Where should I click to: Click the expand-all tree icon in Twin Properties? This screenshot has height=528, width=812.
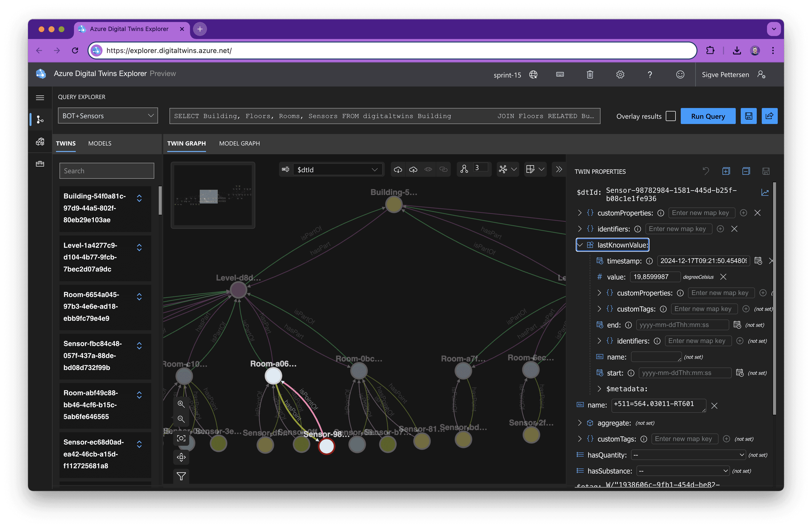pyautogui.click(x=726, y=171)
